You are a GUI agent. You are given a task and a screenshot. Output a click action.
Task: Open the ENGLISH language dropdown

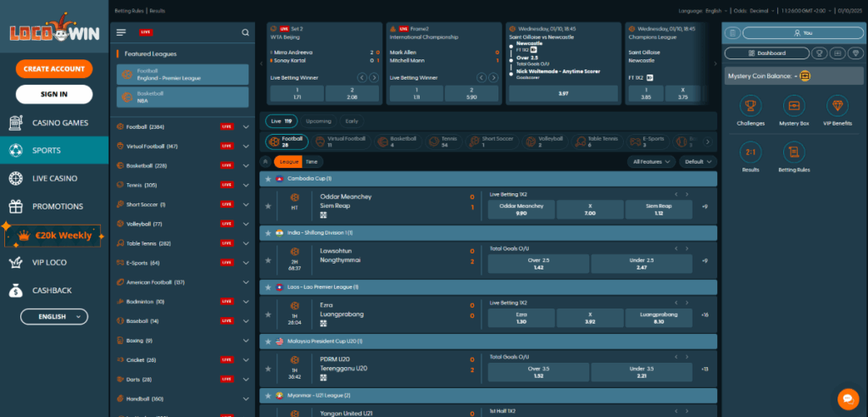coord(53,316)
